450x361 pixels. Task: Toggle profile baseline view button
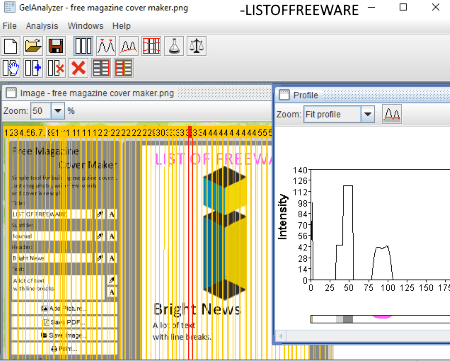pos(392,114)
